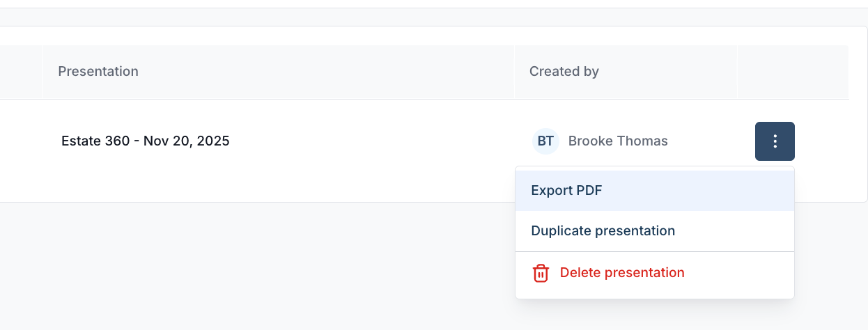Click the empty header cell left of Presentation

[21, 72]
